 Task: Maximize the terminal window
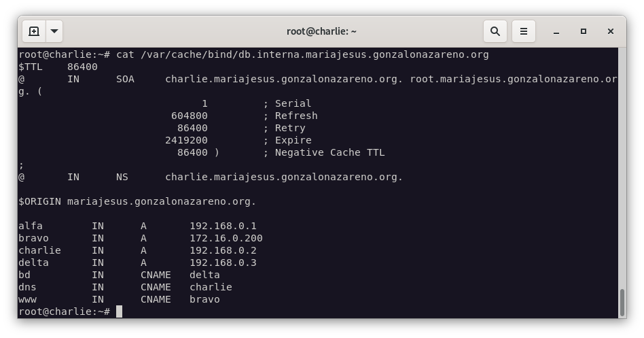click(x=583, y=31)
